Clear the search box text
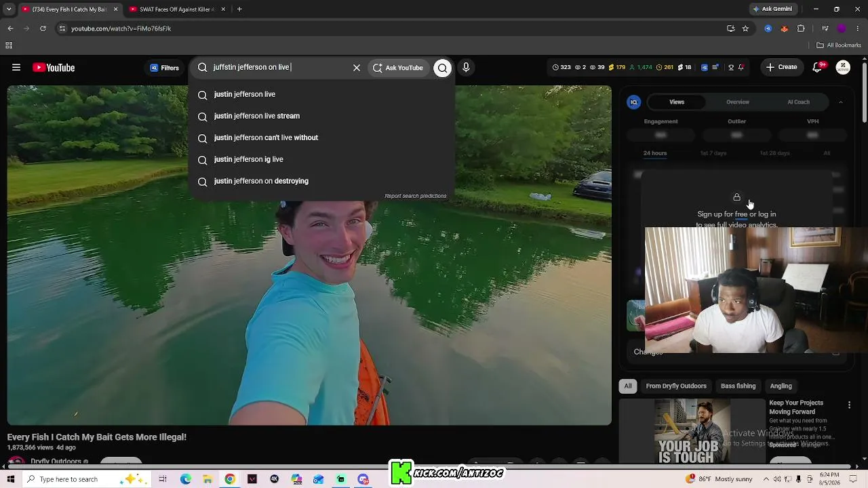Screen dimensions: 868x488 point(357,68)
